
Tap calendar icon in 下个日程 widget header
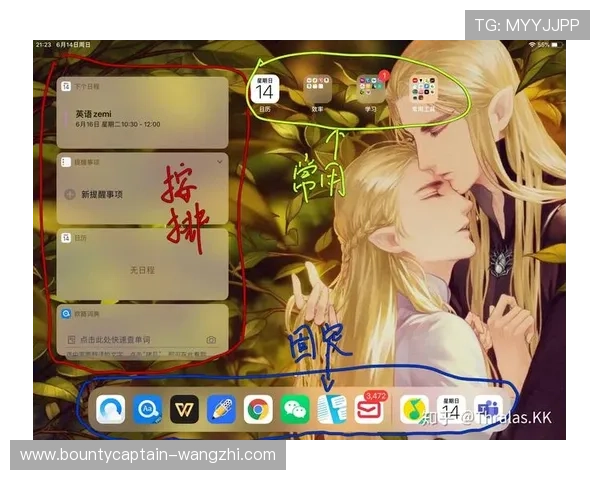[66, 86]
